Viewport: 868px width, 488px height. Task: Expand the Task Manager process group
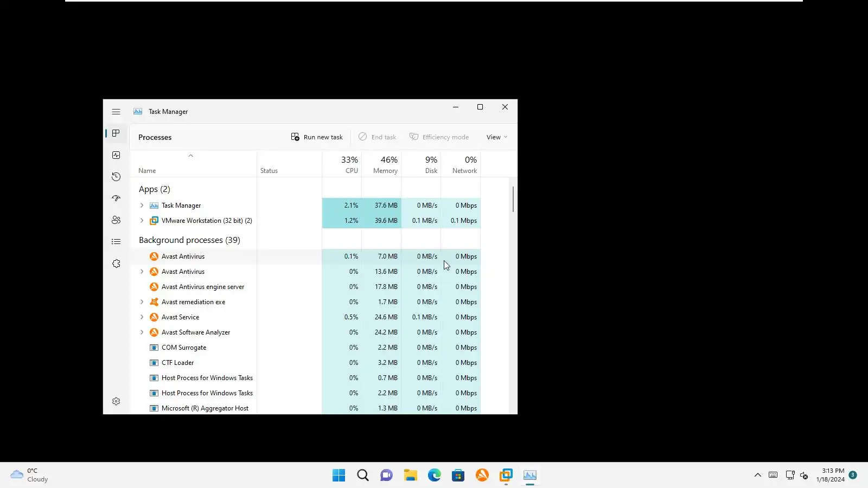(142, 206)
